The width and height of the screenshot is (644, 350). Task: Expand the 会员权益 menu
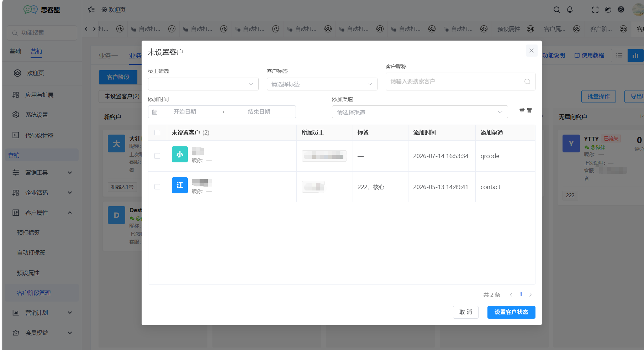click(x=70, y=333)
